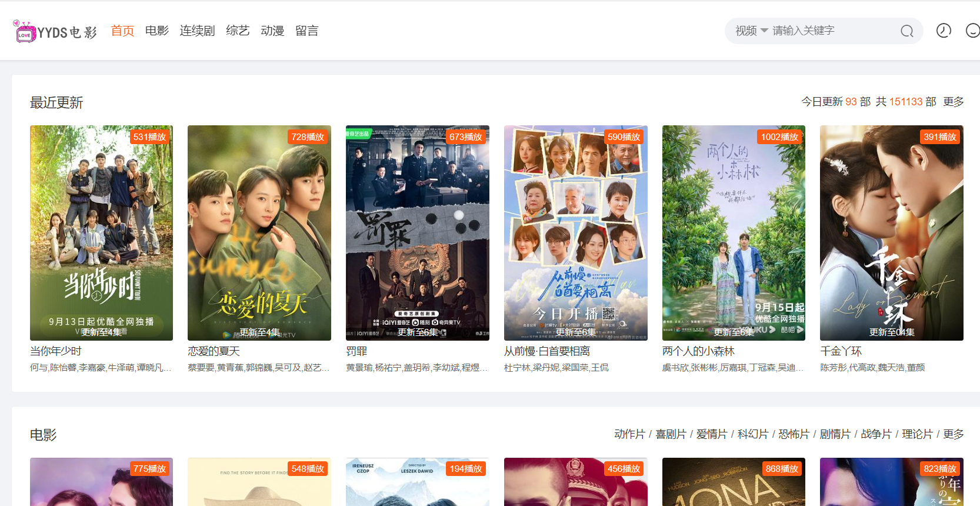Click cast line starting with 蔡要要,黄青蕉
The height and width of the screenshot is (506, 980).
(259, 368)
